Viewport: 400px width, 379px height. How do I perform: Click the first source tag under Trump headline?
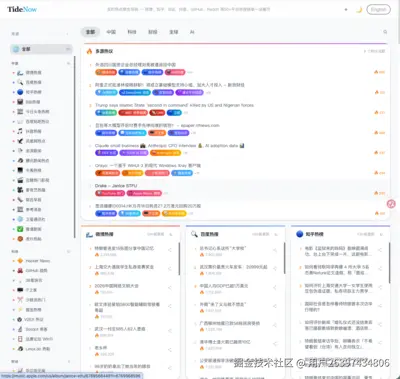[106, 113]
